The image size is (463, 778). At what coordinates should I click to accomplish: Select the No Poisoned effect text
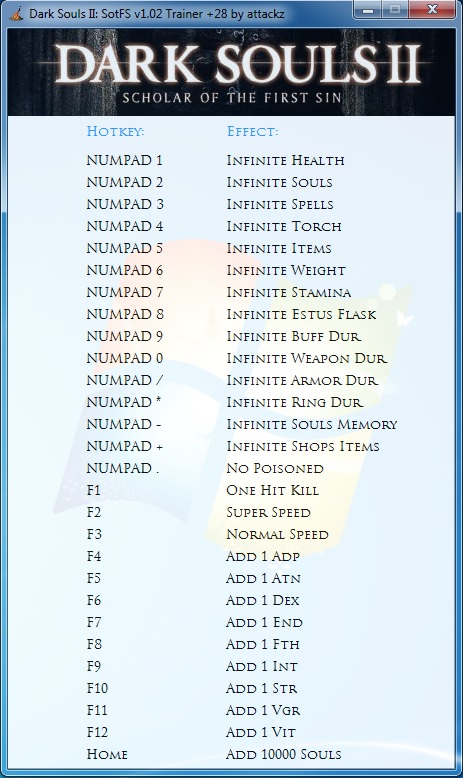[x=275, y=468]
